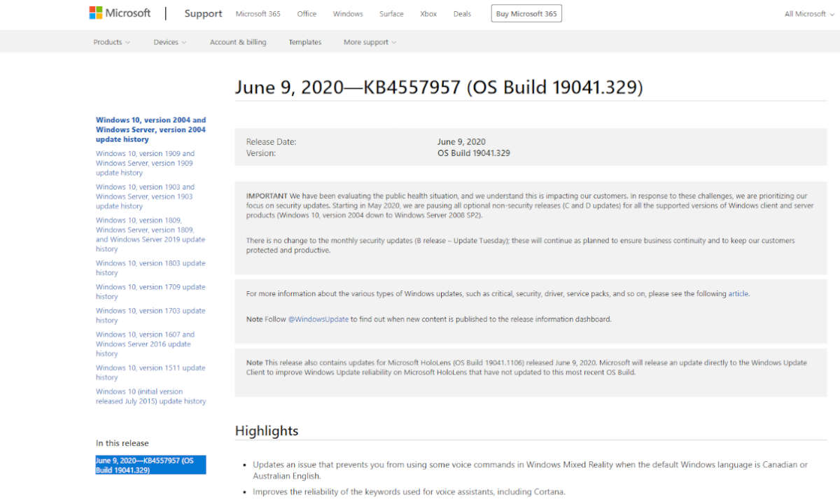Open Windows 10 version 1607 update history
The image size is (840, 504).
(146, 344)
